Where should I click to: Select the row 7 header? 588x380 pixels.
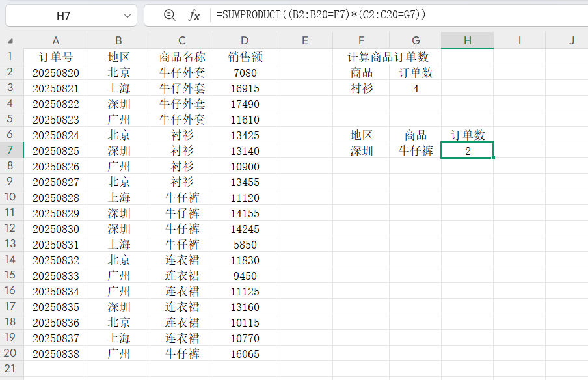pos(11,151)
